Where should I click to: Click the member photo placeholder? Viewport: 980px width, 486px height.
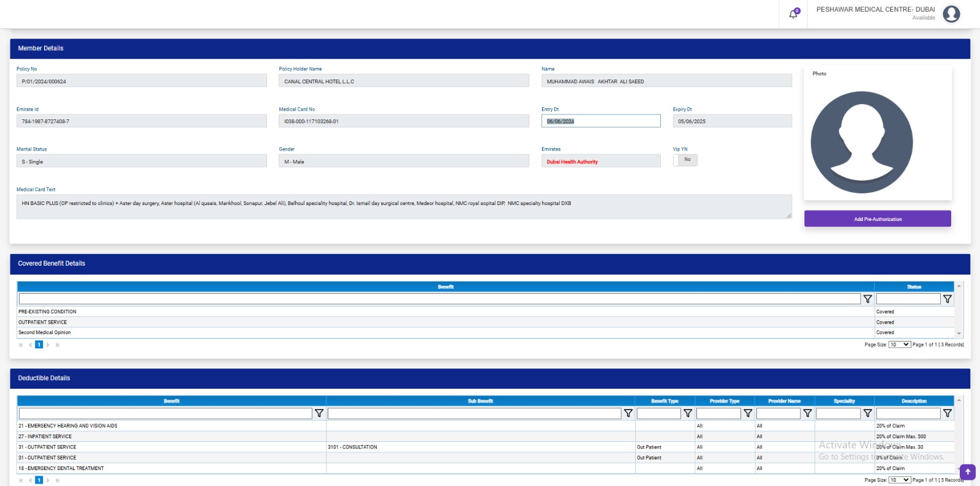pos(861,143)
